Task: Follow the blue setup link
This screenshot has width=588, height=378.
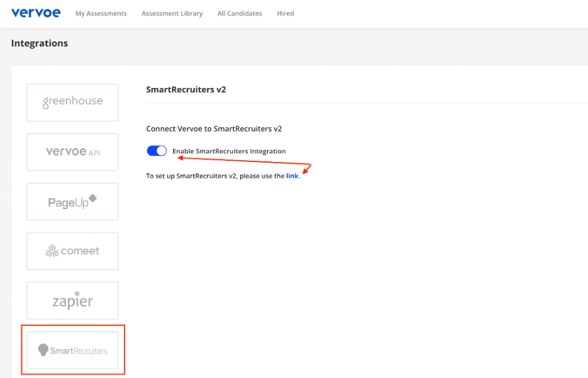Action: click(292, 176)
